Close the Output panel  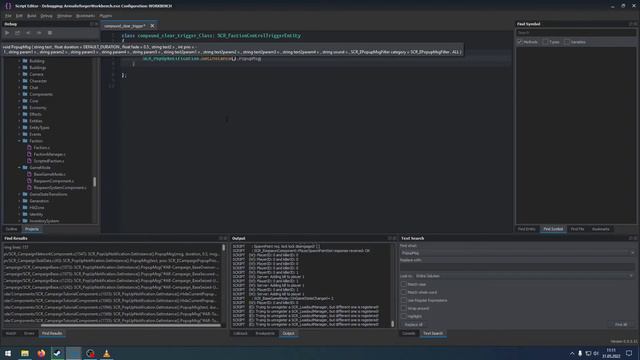click(x=394, y=238)
